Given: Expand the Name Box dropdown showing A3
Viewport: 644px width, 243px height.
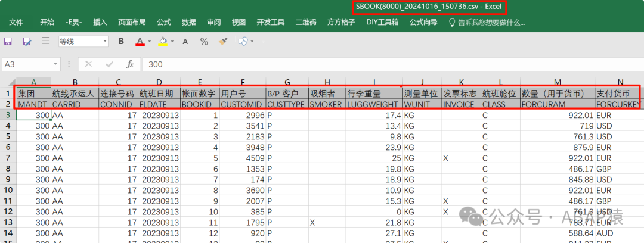Looking at the screenshot, I should [x=56, y=64].
